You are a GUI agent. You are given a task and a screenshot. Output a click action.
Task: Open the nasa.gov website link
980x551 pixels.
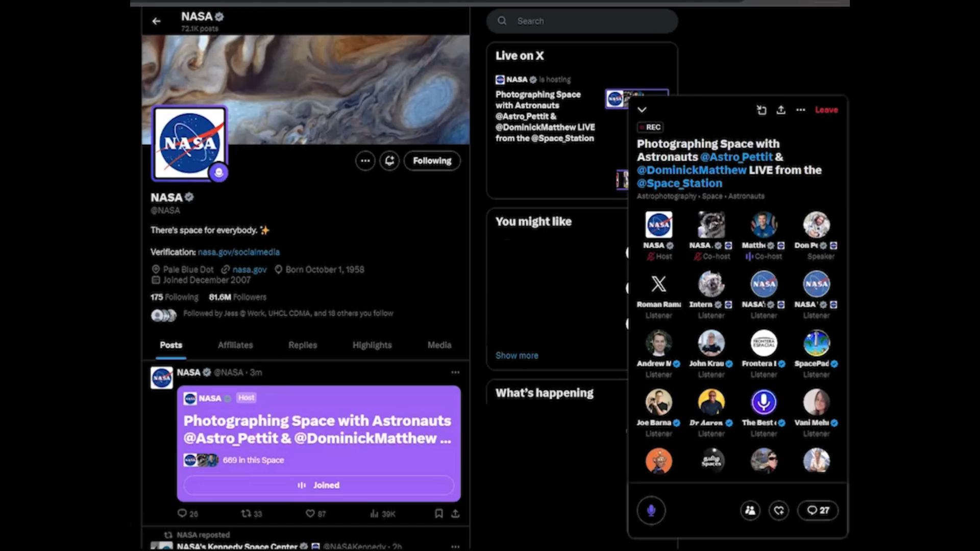pyautogui.click(x=250, y=269)
